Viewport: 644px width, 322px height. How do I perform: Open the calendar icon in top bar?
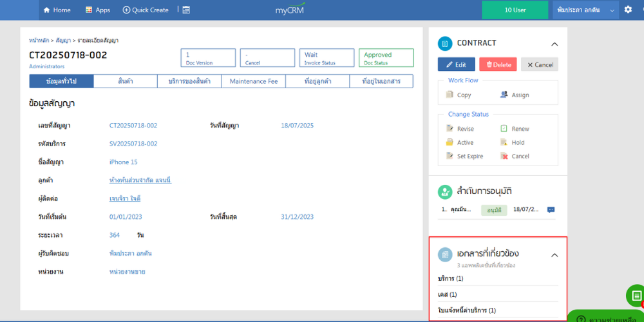[x=186, y=10]
